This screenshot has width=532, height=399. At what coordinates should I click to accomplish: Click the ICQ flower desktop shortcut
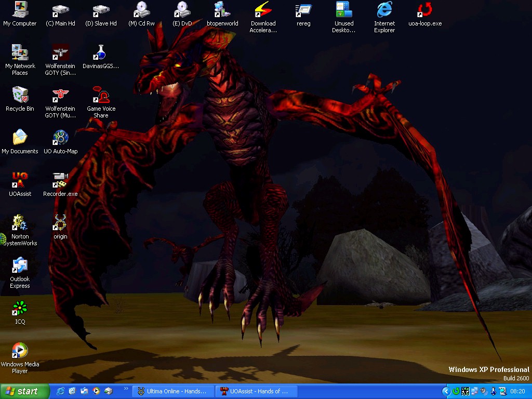pyautogui.click(x=20, y=312)
